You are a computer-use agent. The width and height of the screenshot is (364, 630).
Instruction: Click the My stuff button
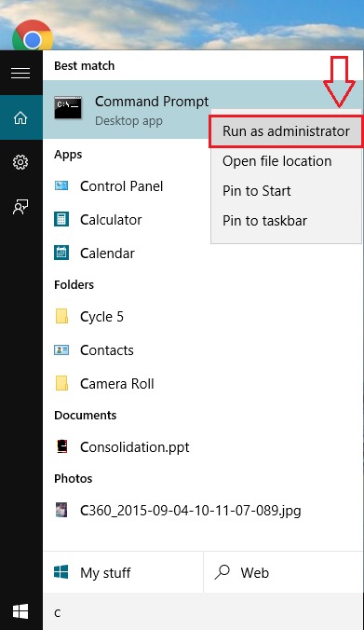click(x=123, y=572)
